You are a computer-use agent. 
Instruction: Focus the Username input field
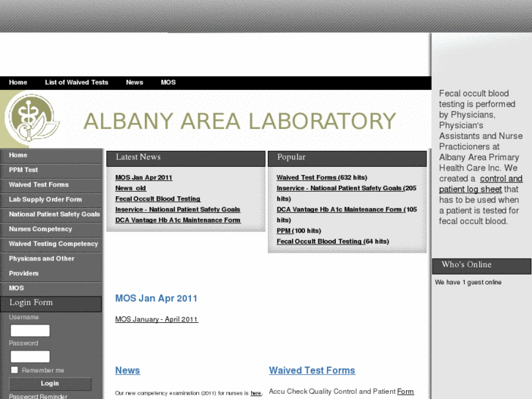tap(30, 330)
